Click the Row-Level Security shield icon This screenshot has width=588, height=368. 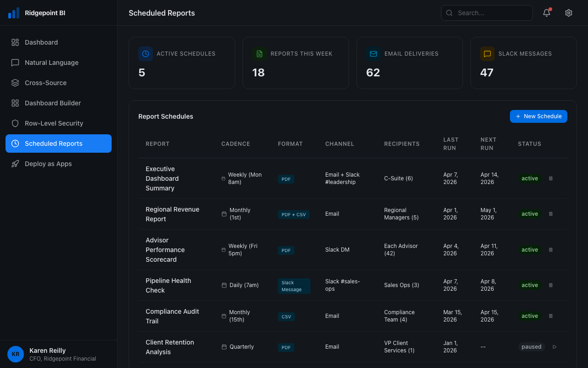14,123
